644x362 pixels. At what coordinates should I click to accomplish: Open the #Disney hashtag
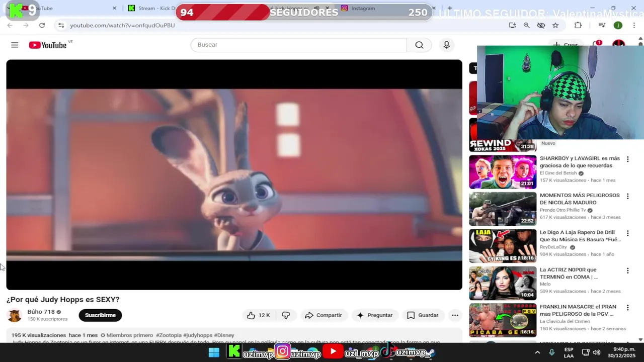click(x=224, y=335)
